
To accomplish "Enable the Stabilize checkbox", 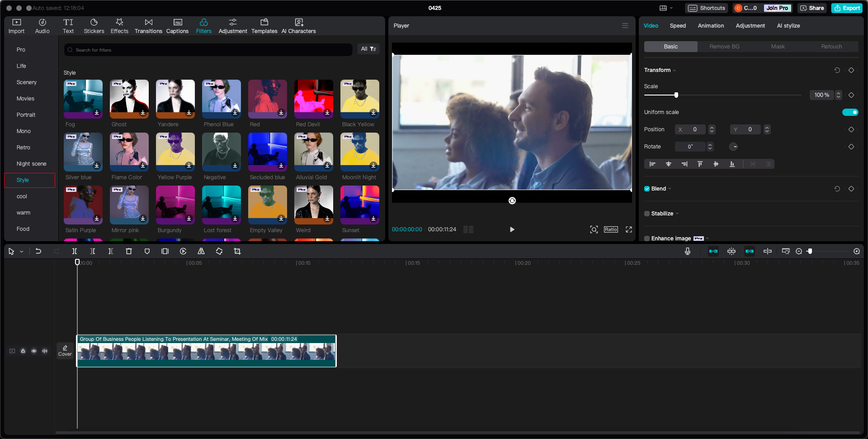I will pos(647,214).
